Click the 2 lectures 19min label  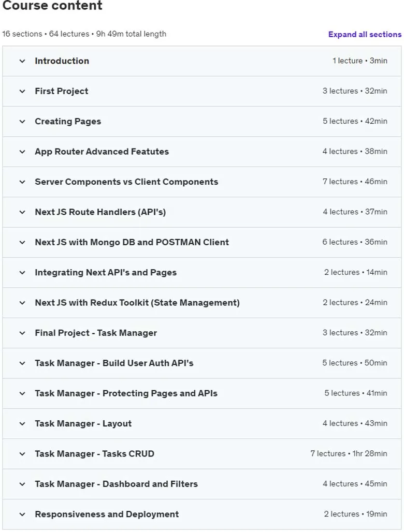point(355,514)
